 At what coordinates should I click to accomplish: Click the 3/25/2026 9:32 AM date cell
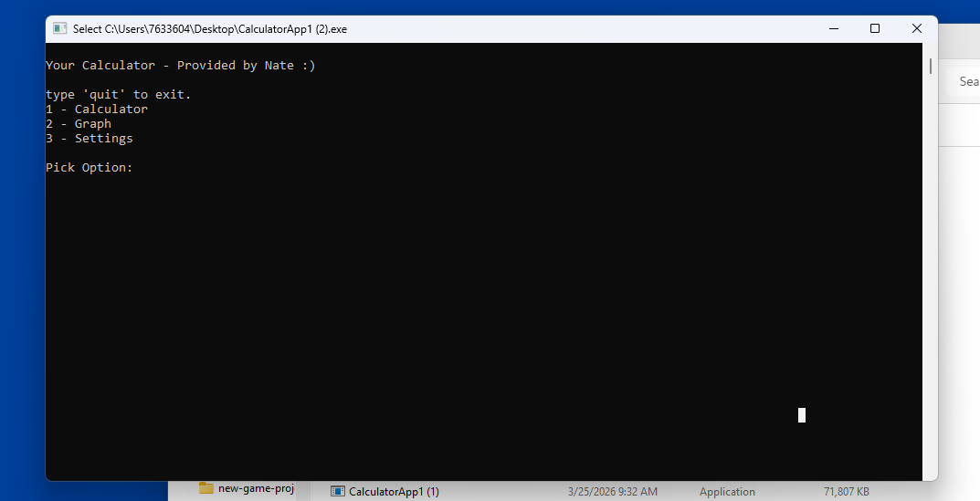613,492
